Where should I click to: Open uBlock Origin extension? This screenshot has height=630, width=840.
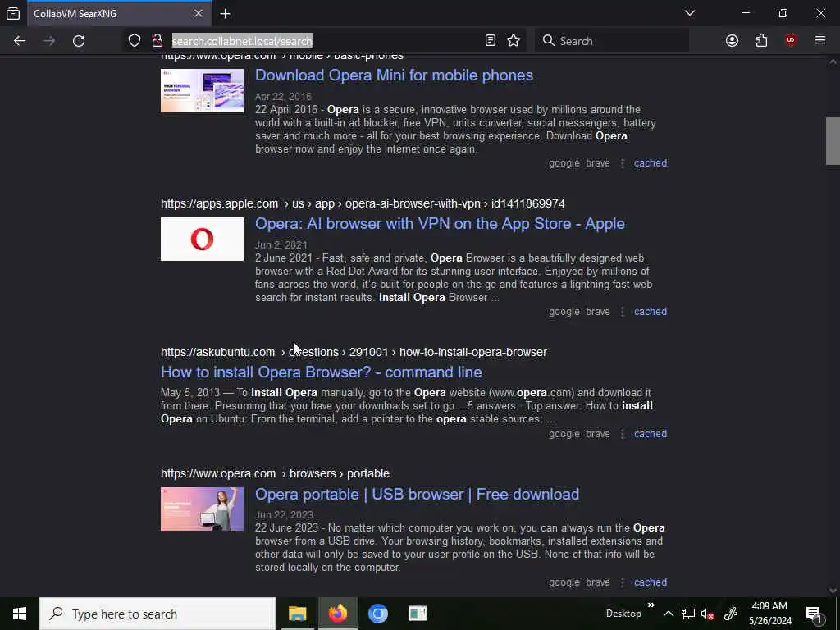[791, 41]
